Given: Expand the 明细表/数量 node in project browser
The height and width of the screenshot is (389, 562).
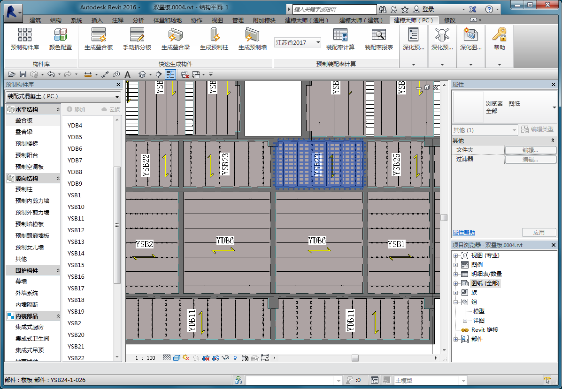Looking at the screenshot, I should point(456,274).
